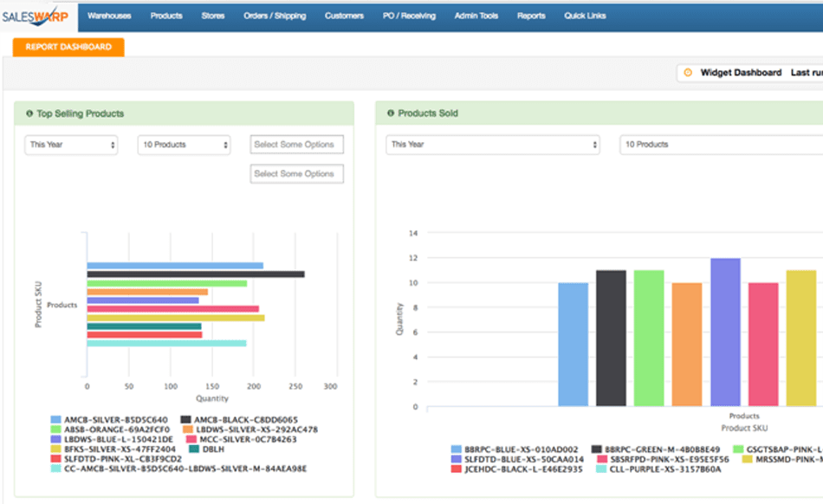Open the Products menu in navigation bar

click(x=165, y=16)
